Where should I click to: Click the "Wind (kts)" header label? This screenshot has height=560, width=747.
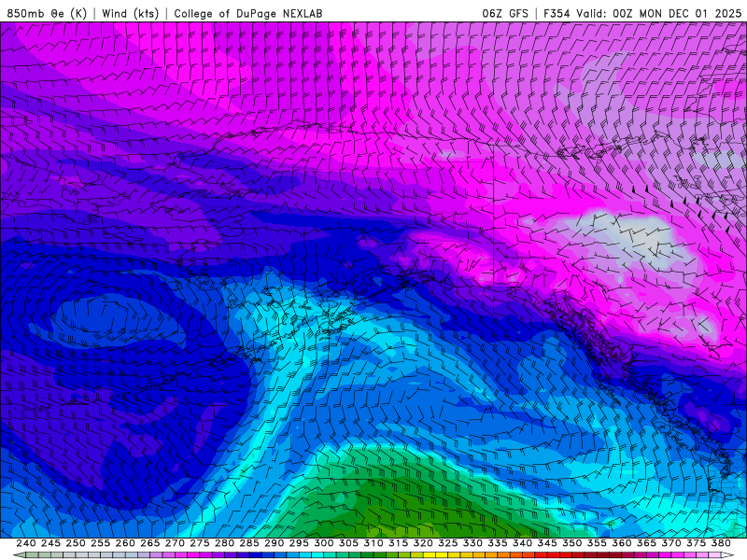(130, 13)
